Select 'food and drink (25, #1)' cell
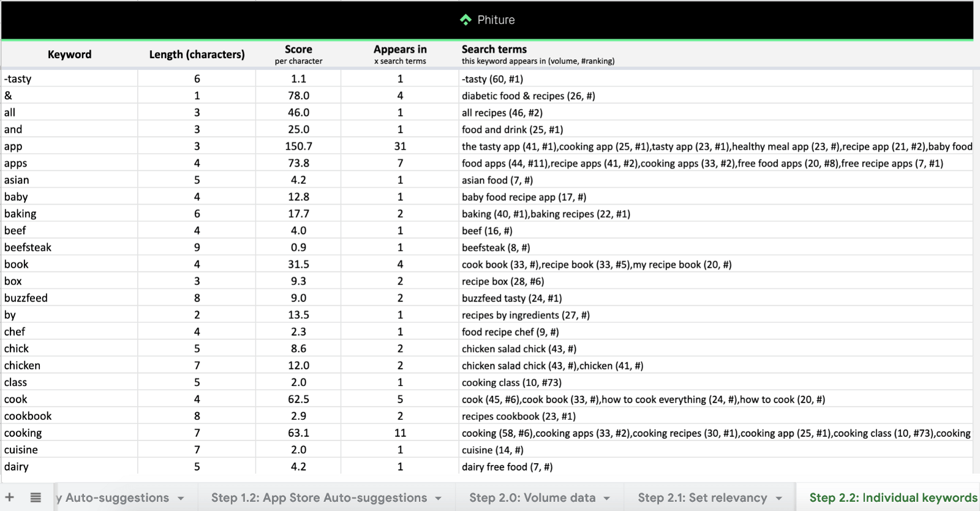980x511 pixels. [715, 129]
